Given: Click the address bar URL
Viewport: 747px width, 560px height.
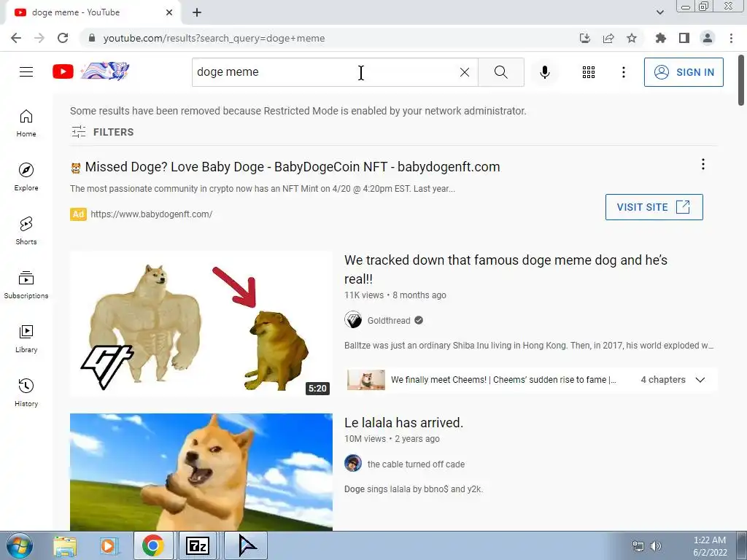Looking at the screenshot, I should pos(214,38).
